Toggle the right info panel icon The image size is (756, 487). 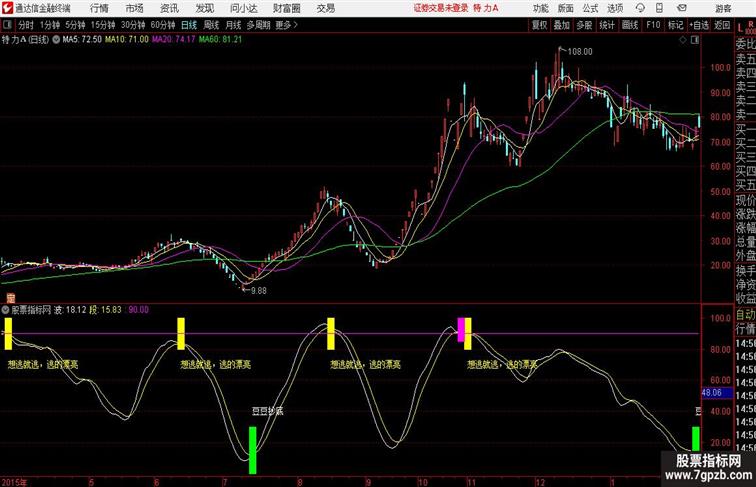[x=695, y=41]
